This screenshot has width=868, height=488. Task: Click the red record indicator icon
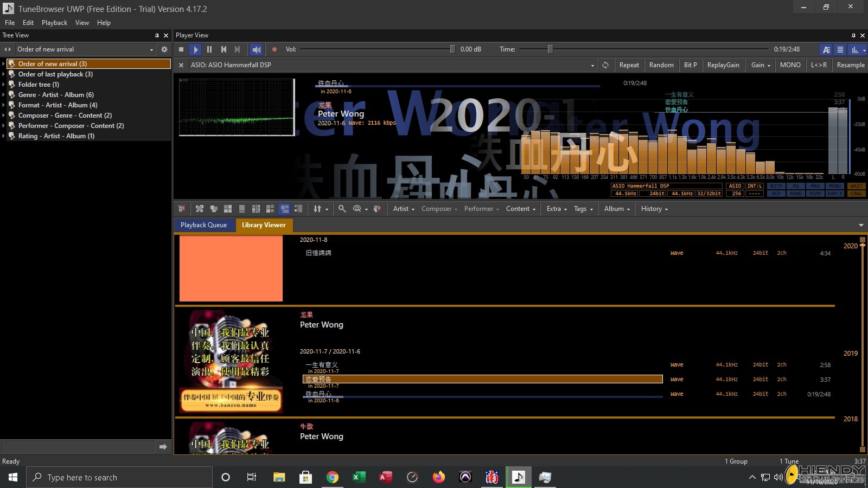click(275, 49)
